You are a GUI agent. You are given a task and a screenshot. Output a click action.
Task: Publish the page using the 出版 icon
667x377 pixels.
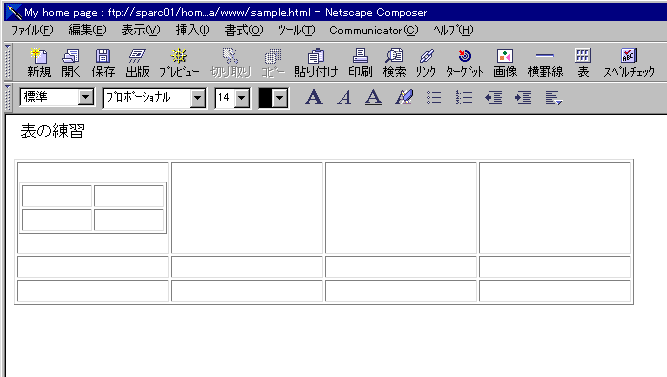[x=137, y=63]
